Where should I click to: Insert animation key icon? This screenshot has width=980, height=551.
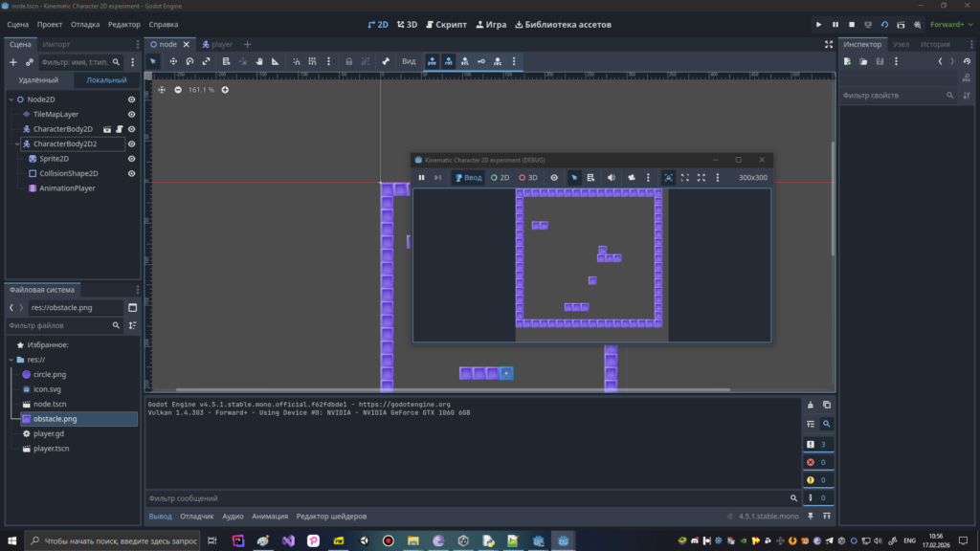pos(481,61)
